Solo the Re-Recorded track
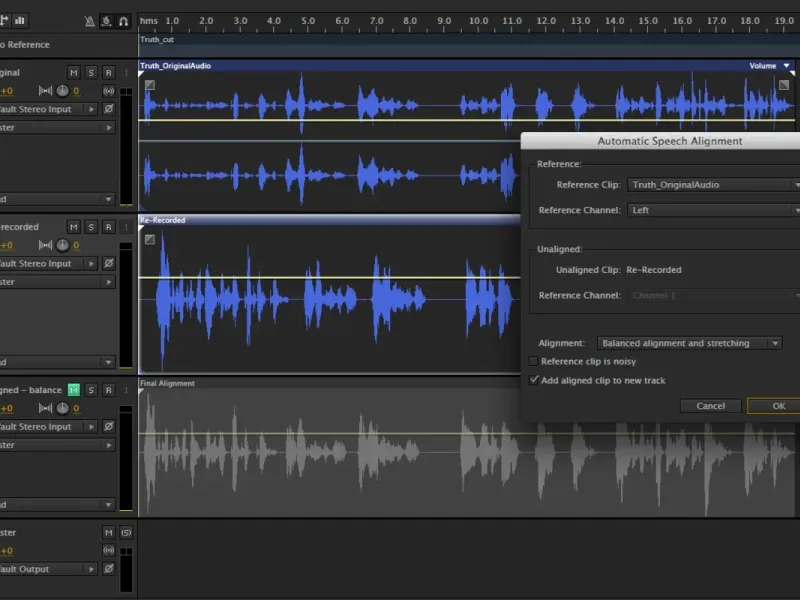The width and height of the screenshot is (800, 600). (x=91, y=227)
